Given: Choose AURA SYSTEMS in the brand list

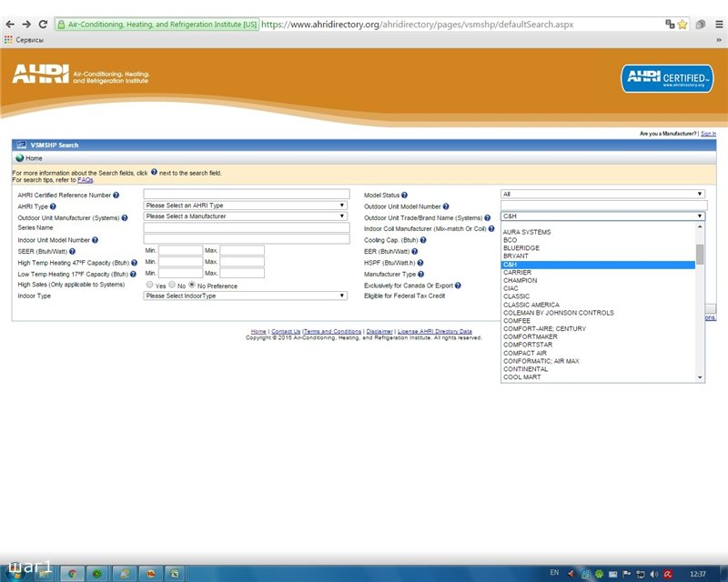Looking at the screenshot, I should pyautogui.click(x=599, y=232).
